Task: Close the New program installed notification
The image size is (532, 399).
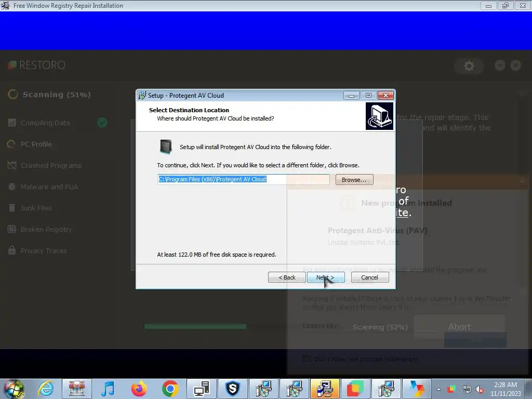Action: [x=522, y=181]
